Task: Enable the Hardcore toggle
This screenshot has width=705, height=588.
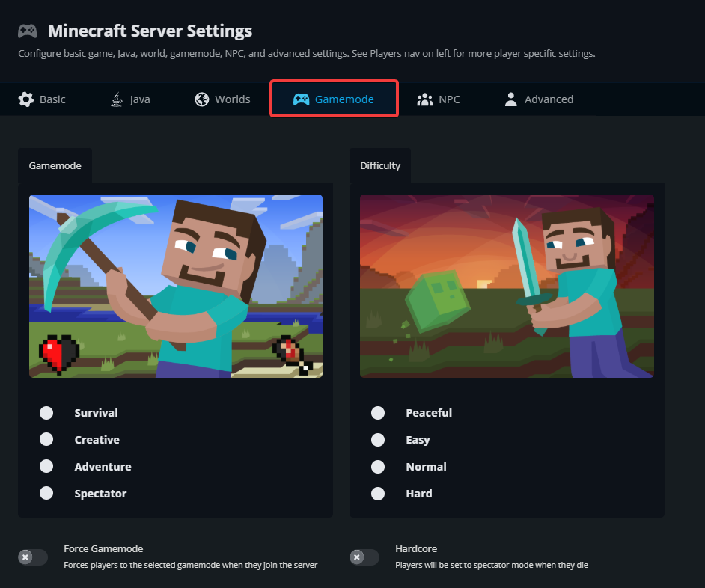Action: (364, 557)
